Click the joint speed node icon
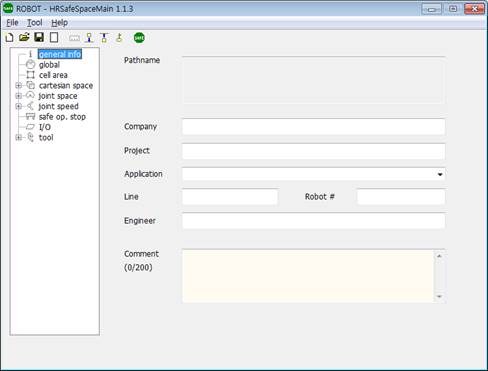 30,106
